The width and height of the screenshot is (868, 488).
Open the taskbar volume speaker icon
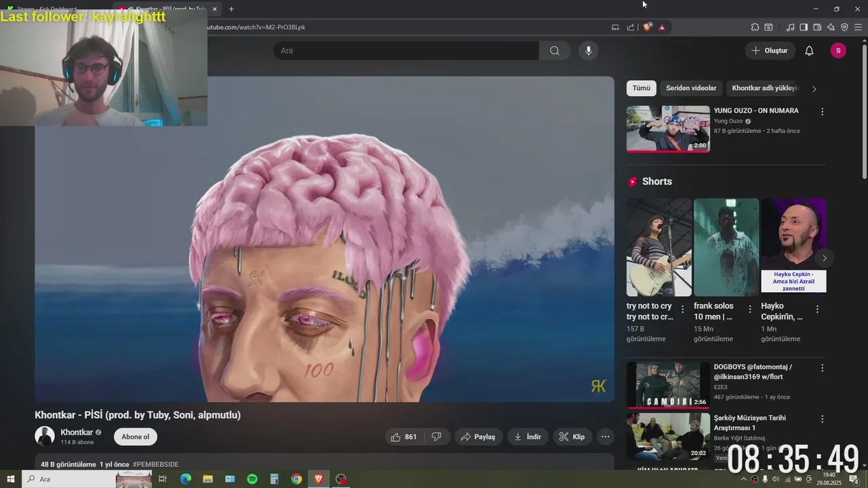tap(776, 479)
